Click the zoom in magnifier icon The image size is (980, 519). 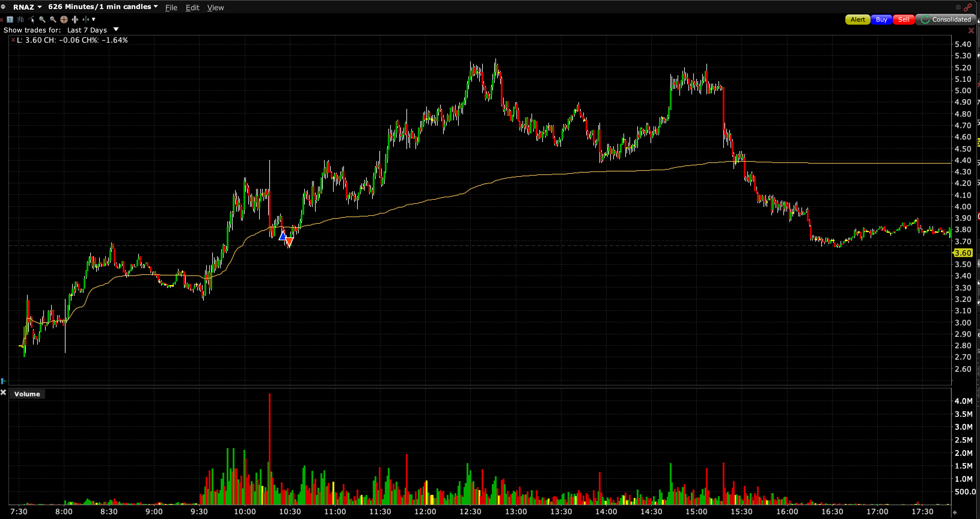pyautogui.click(x=42, y=20)
